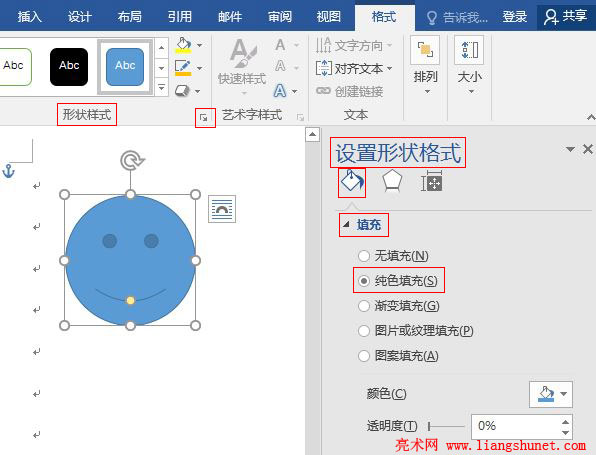The width and height of the screenshot is (596, 455).
Task: Click the shape effects icon in ribbon
Action: click(182, 91)
